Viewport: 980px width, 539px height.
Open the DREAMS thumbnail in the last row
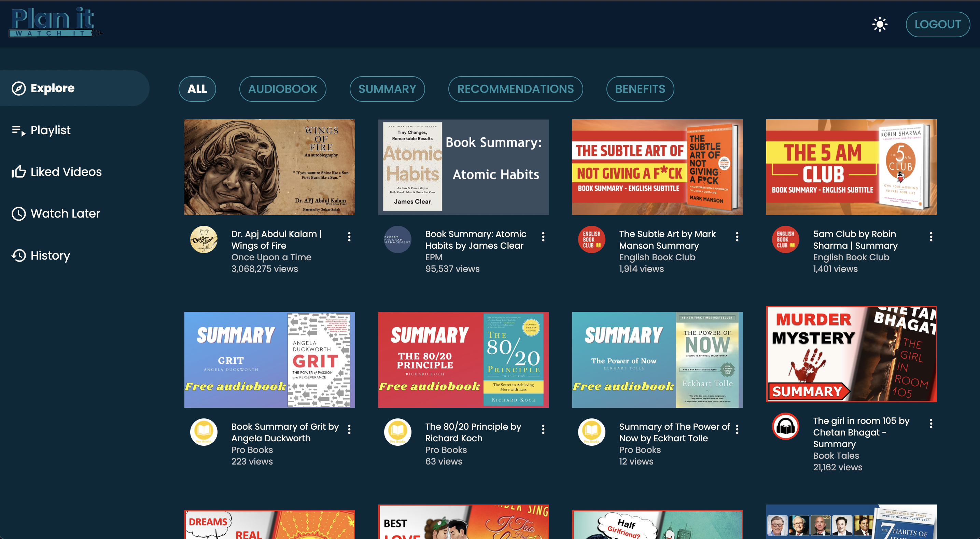point(269,524)
